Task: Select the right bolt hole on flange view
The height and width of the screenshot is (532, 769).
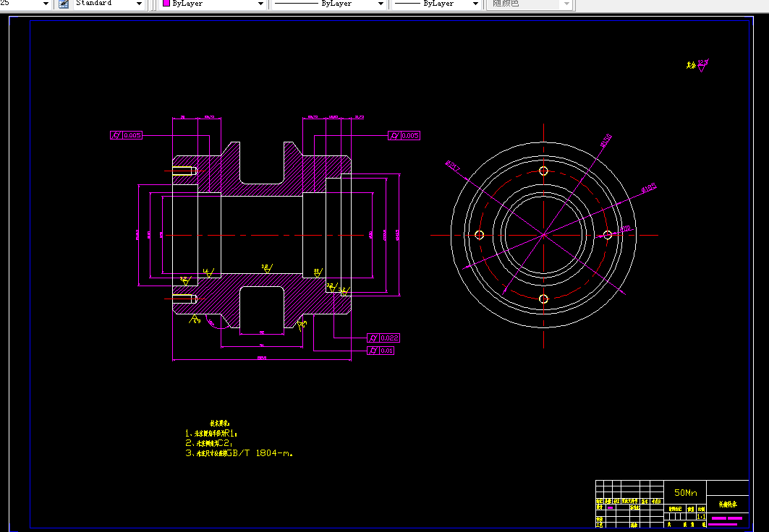Action: click(607, 235)
